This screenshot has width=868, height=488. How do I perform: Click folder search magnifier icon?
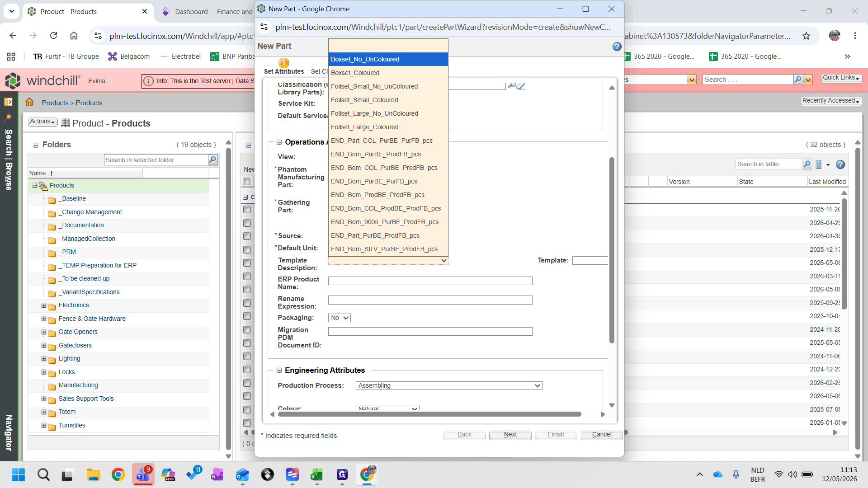212,160
